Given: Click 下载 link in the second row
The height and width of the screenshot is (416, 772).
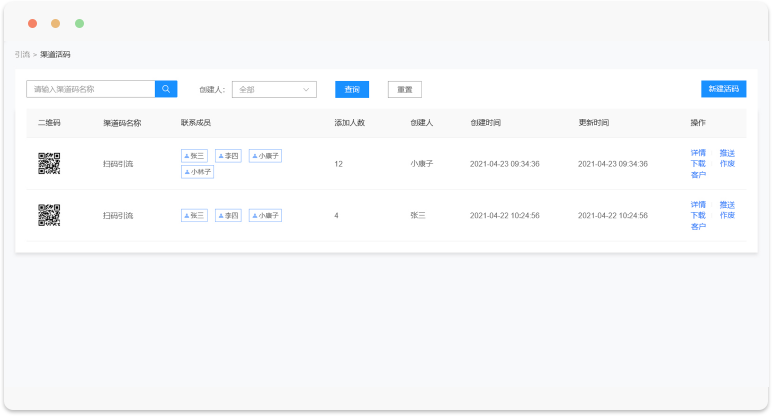Looking at the screenshot, I should (x=698, y=215).
